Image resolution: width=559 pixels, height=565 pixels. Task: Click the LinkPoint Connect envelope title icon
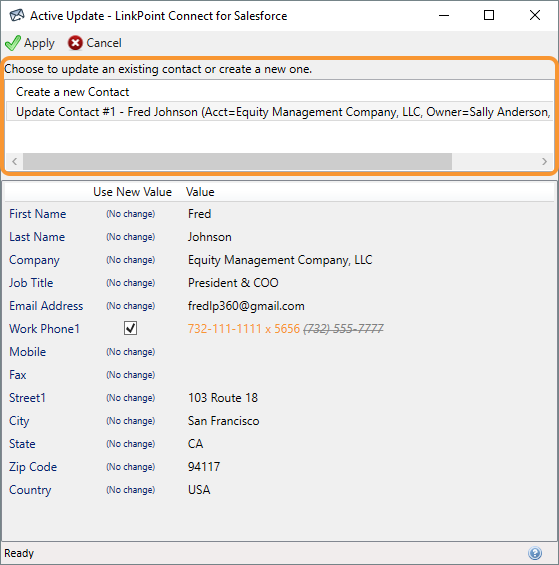17,15
